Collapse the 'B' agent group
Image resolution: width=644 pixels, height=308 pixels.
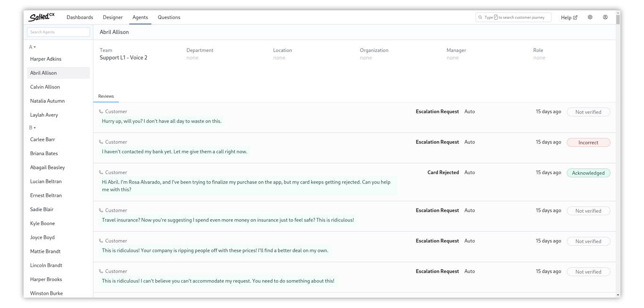coord(33,128)
